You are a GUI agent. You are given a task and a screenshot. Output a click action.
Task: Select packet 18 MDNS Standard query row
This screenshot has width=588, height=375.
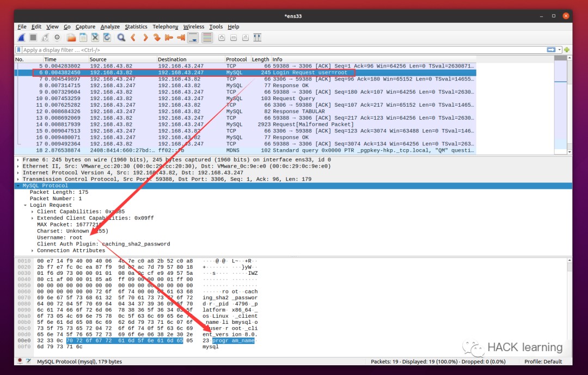246,150
